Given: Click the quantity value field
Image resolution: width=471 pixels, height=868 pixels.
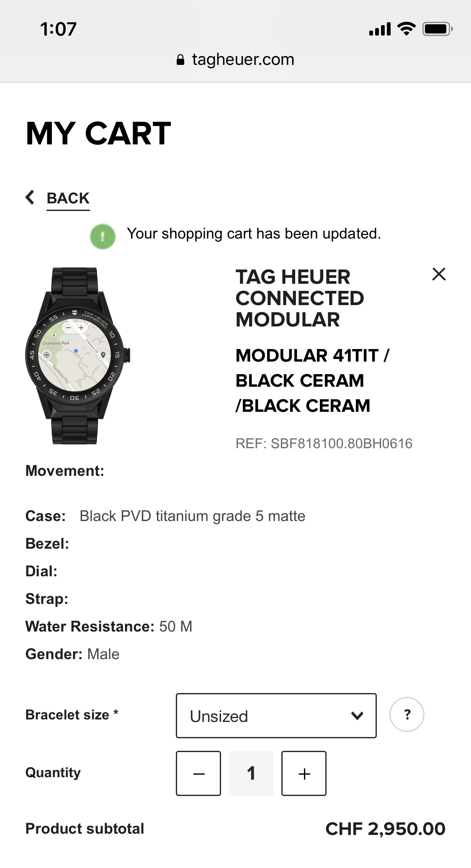Looking at the screenshot, I should pyautogui.click(x=251, y=773).
